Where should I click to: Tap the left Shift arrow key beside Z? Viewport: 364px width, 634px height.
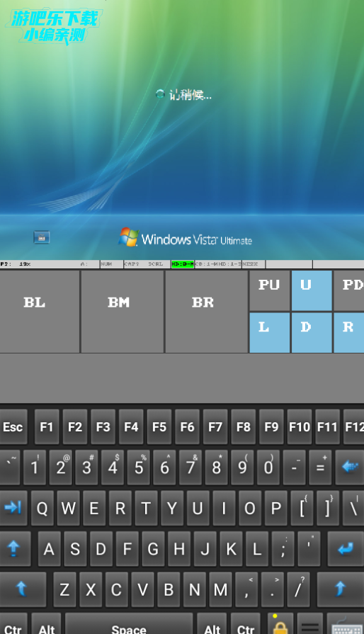coord(23,589)
